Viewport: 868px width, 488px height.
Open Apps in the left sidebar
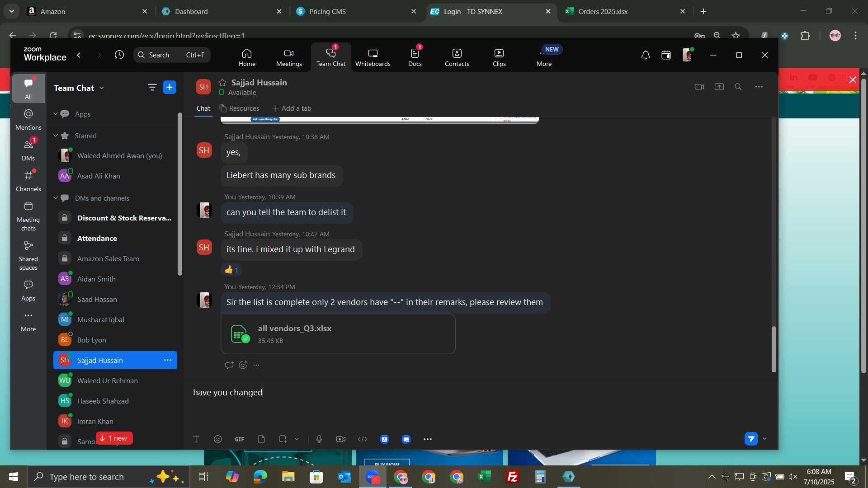pyautogui.click(x=28, y=291)
